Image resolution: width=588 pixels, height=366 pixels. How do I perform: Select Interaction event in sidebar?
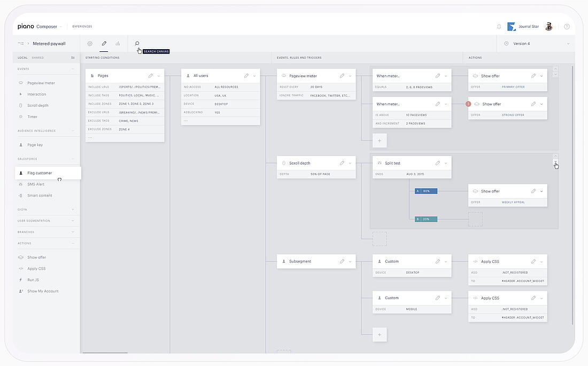37,94
